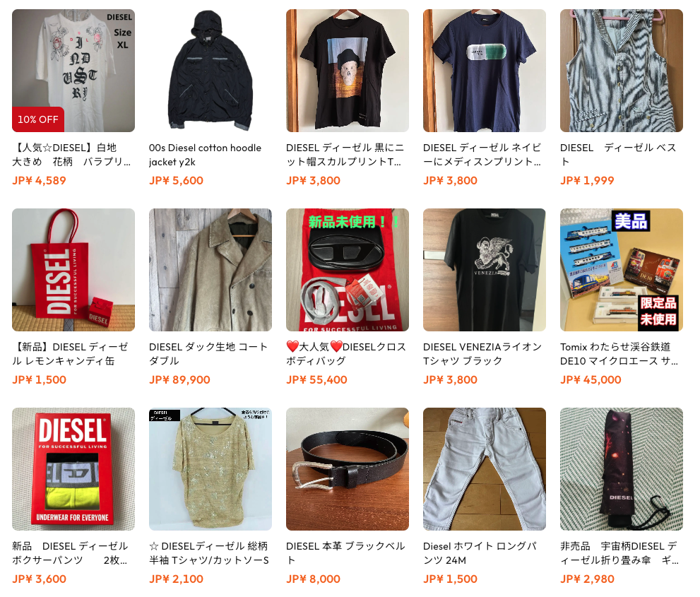Open the navy medicine capsule print t-shirt image
This screenshot has width=700, height=597.
pos(485,71)
